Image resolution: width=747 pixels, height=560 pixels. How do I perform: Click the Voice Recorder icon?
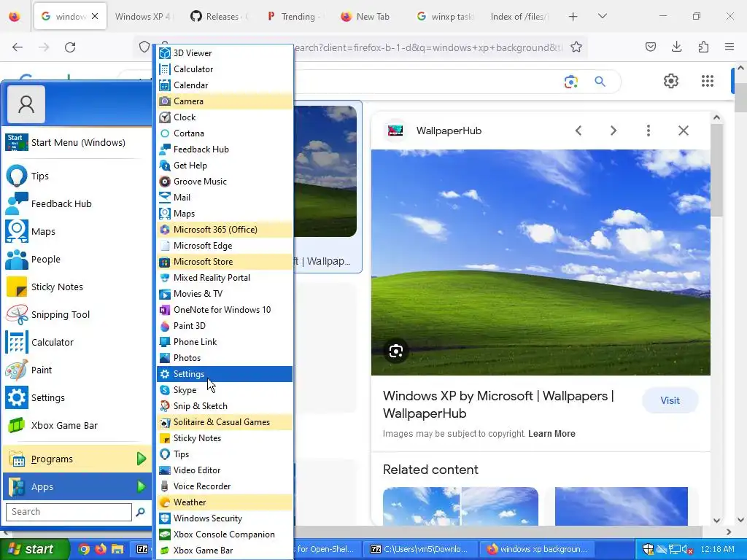pyautogui.click(x=165, y=486)
